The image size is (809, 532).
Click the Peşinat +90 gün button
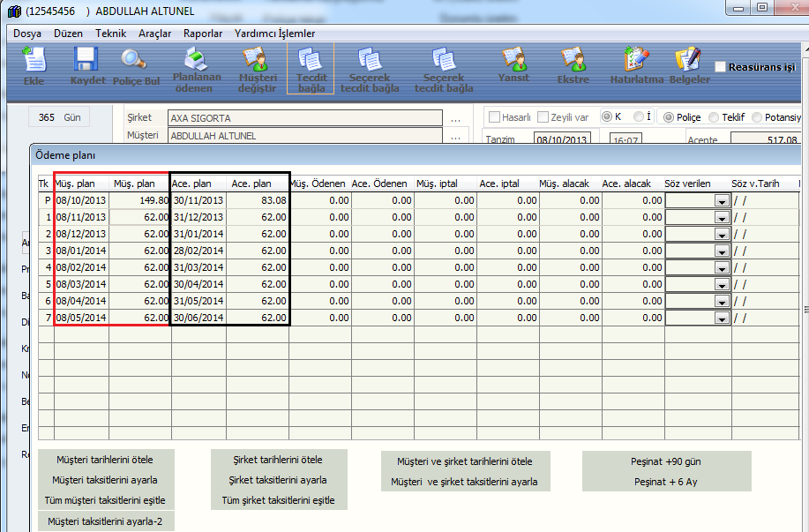tap(667, 461)
